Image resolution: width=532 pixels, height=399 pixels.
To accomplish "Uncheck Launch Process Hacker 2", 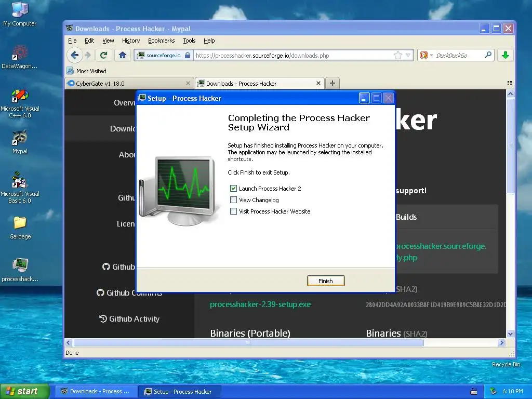I will 233,188.
